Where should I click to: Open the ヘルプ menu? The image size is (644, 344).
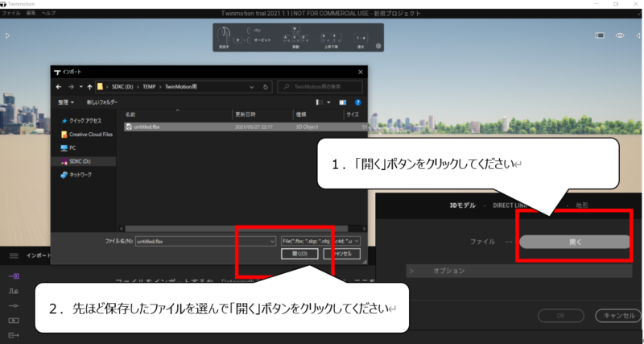click(x=48, y=13)
